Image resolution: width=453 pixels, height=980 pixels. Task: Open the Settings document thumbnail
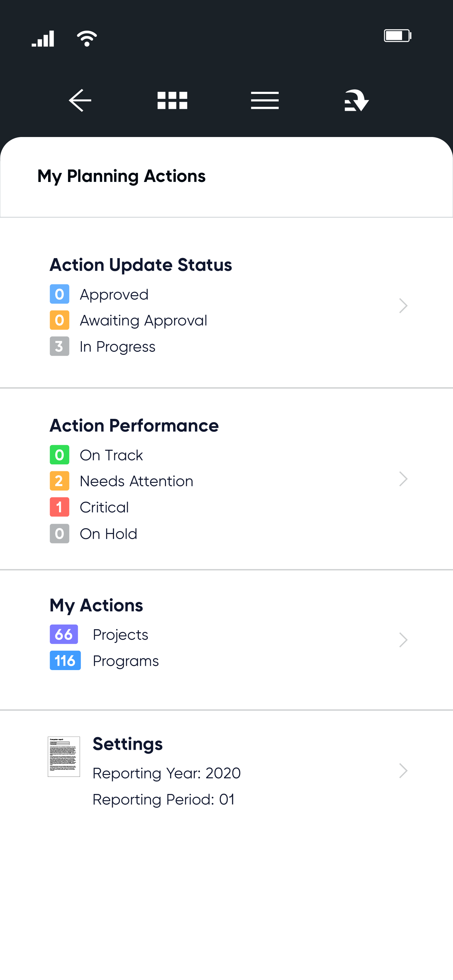coord(64,756)
